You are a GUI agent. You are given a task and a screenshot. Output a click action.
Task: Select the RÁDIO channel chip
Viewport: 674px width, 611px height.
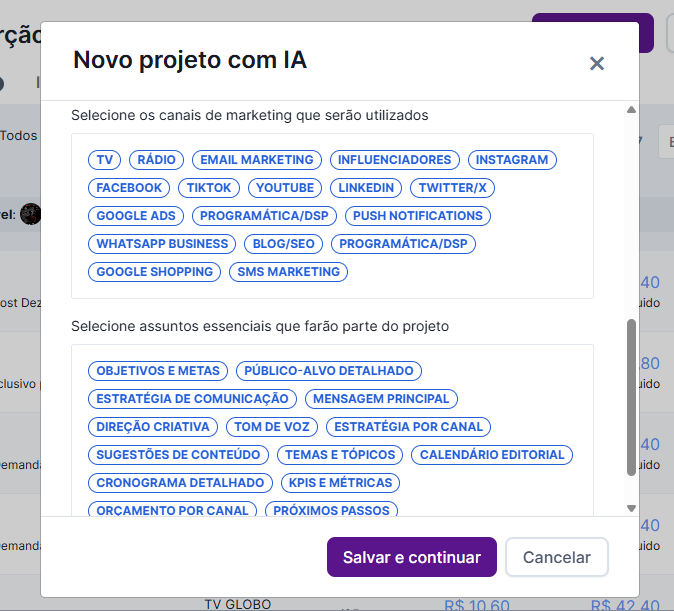[156, 160]
